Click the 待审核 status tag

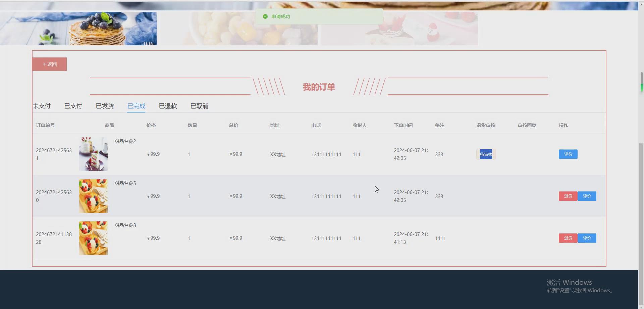486,154
